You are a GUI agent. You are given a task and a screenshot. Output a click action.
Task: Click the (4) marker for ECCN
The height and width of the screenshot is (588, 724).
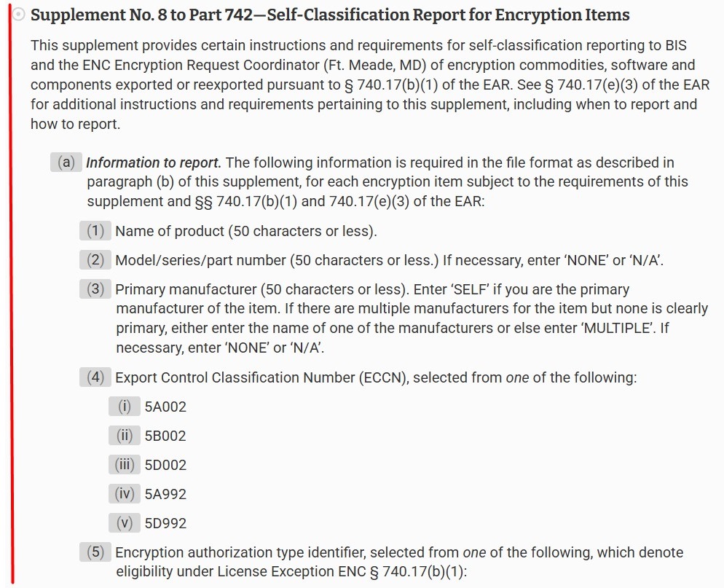click(95, 377)
